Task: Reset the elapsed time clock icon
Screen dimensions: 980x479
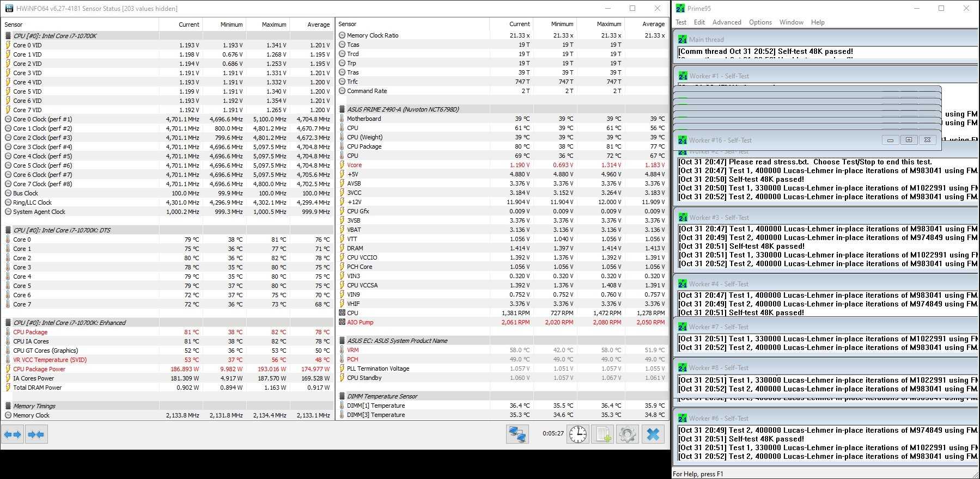Action: click(x=578, y=434)
